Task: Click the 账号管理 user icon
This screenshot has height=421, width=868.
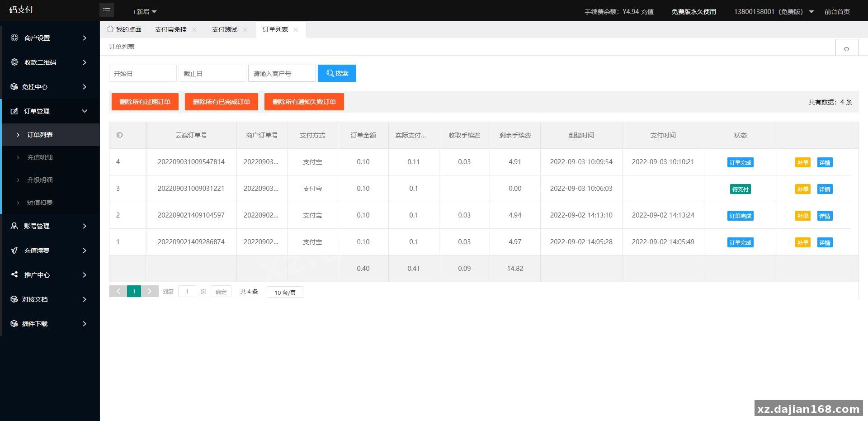Action: point(14,226)
